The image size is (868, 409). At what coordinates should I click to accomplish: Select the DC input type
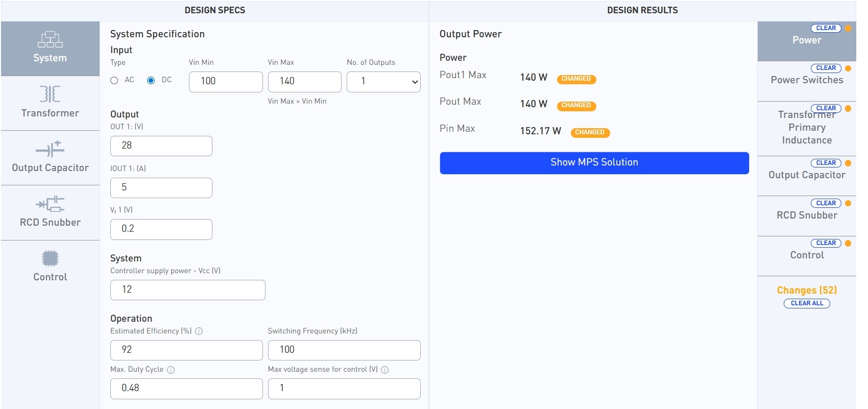[x=151, y=80]
